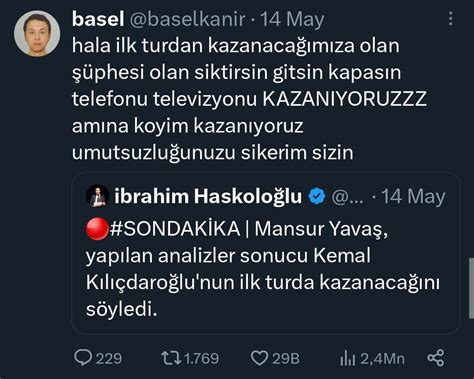Open quoted tweet's 14 May timestamp

click(413, 196)
